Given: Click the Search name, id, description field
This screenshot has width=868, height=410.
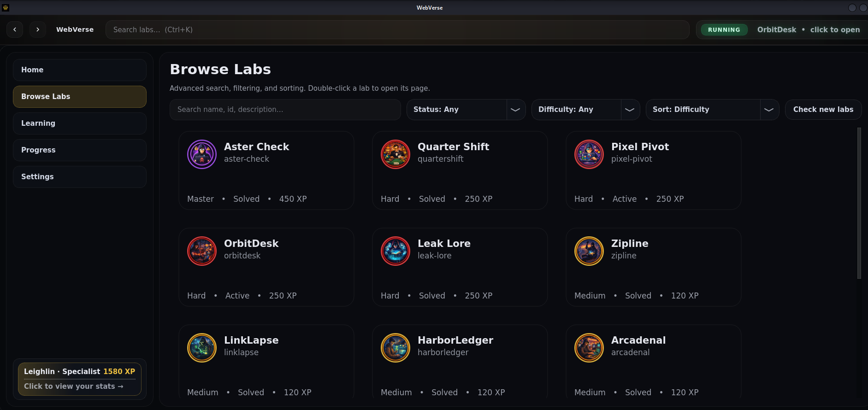Looking at the screenshot, I should pyautogui.click(x=285, y=110).
